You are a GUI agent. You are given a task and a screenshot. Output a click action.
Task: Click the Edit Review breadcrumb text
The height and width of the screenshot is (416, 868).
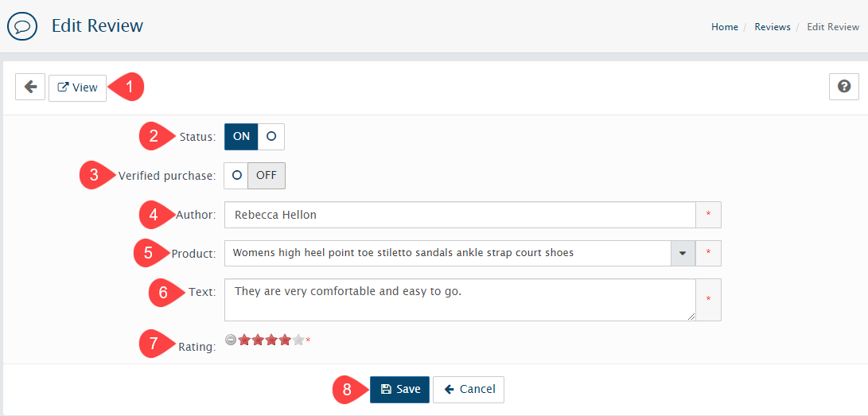pos(832,26)
